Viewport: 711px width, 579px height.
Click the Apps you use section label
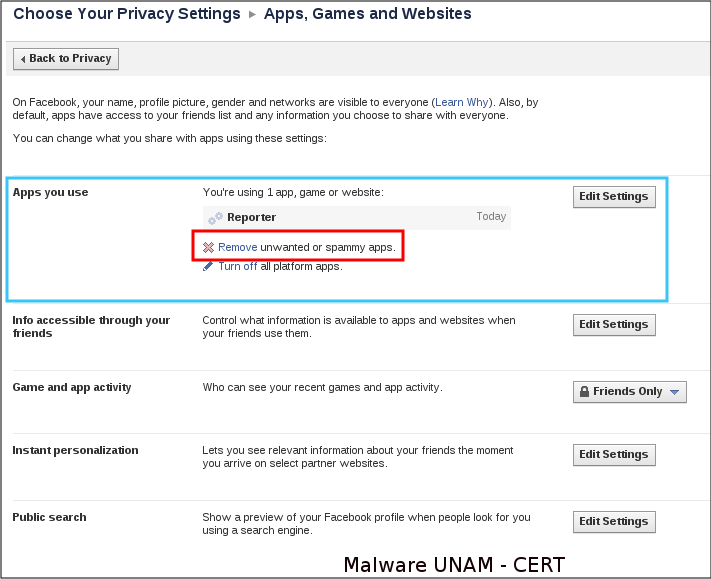[x=50, y=192]
